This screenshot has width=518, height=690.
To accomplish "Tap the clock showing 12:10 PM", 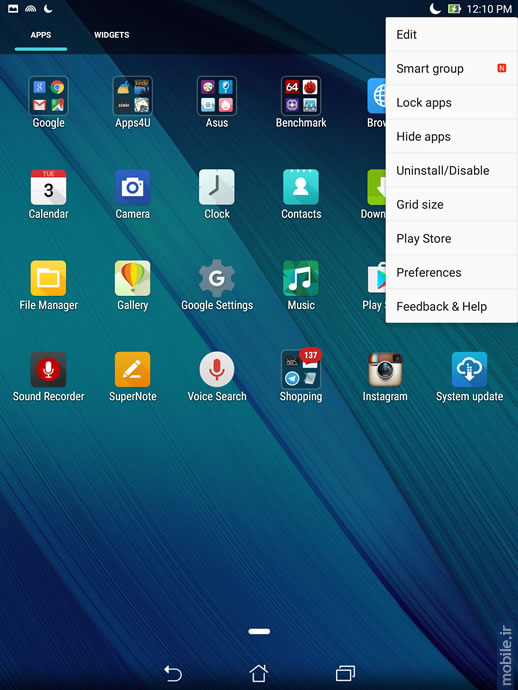I will pyautogui.click(x=489, y=9).
